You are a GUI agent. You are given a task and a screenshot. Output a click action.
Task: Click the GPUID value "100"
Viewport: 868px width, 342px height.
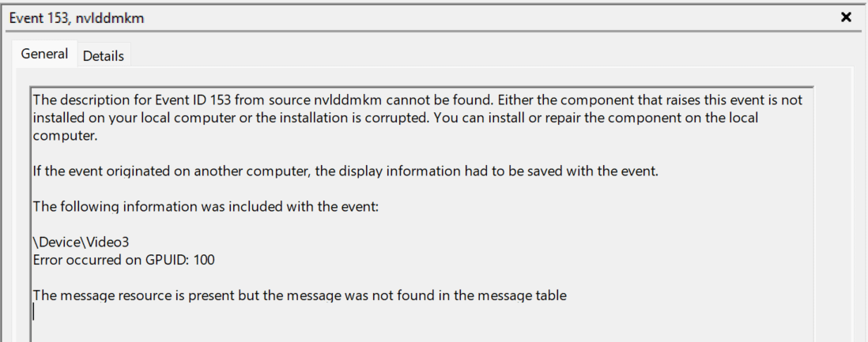[x=203, y=259]
